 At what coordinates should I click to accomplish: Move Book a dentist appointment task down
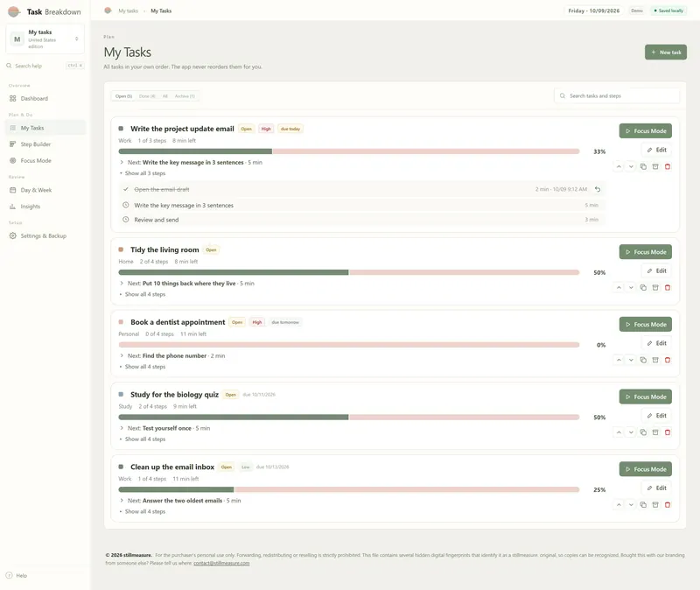click(x=631, y=360)
